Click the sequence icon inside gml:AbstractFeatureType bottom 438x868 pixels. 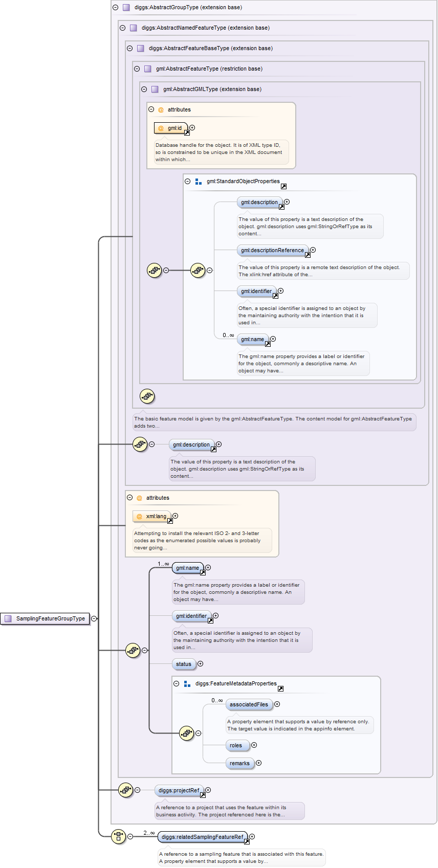click(147, 396)
